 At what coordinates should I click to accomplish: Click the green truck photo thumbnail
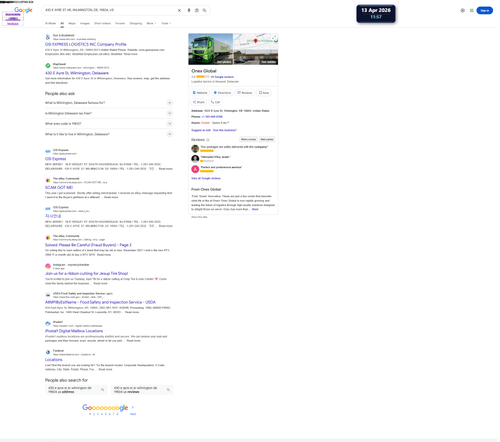tap(211, 49)
